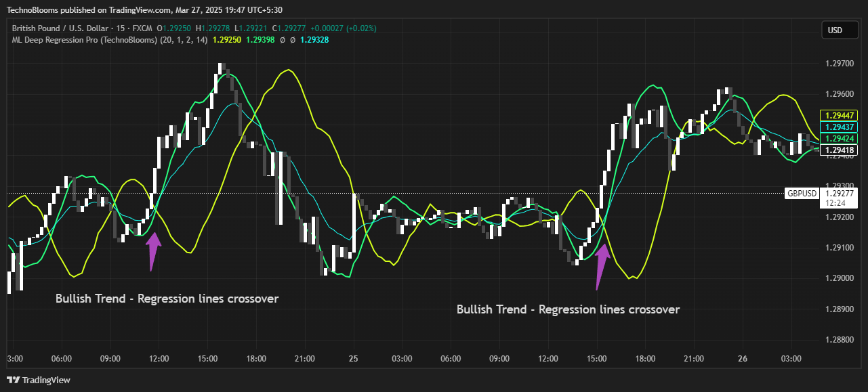Click the 1.28800 price axis label
The width and height of the screenshot is (868, 392).
(840, 340)
